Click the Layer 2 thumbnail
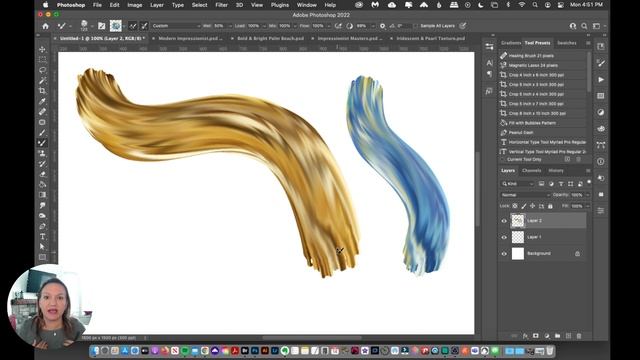640x360 pixels. [x=518, y=221]
